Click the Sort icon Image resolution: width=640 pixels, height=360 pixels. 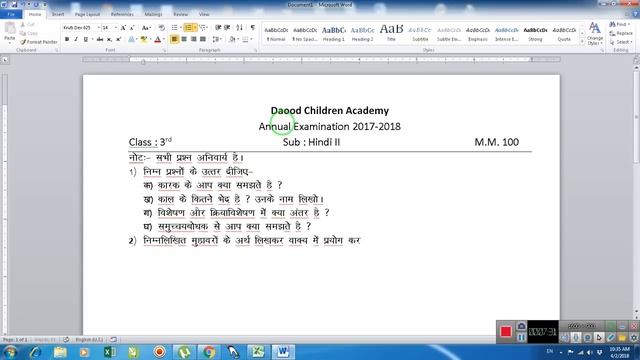pos(240,28)
